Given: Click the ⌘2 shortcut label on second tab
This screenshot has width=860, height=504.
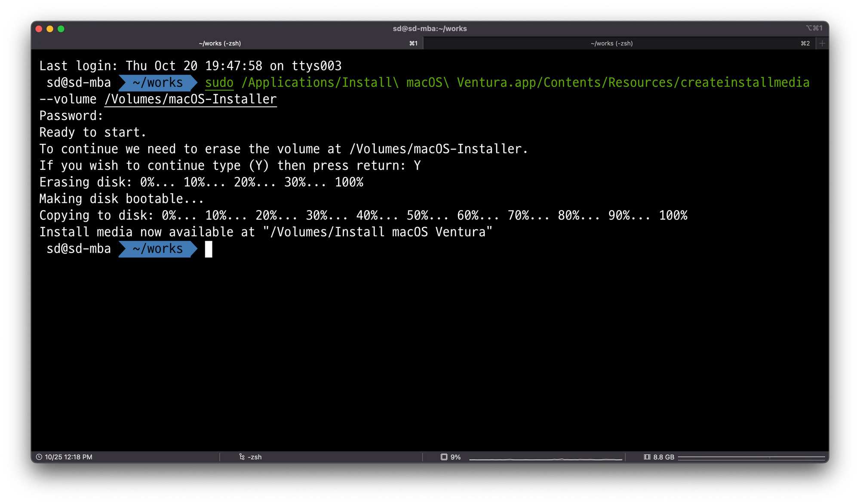Looking at the screenshot, I should pos(805,43).
